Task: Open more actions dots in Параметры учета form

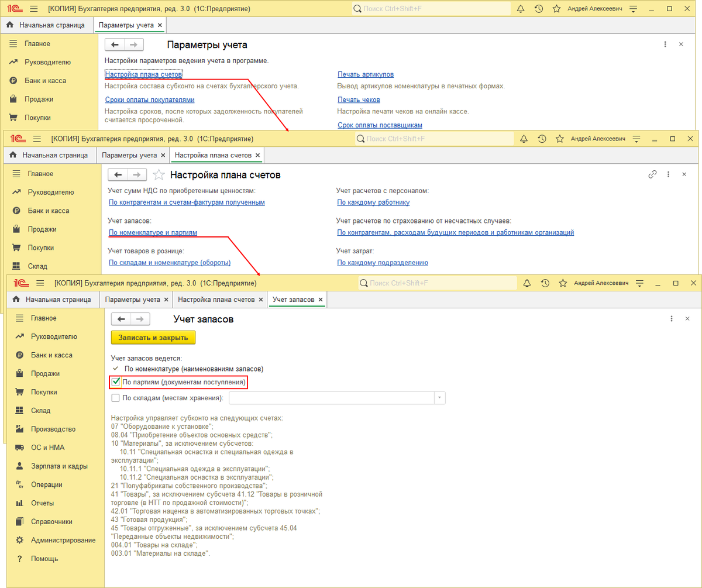Action: click(665, 44)
